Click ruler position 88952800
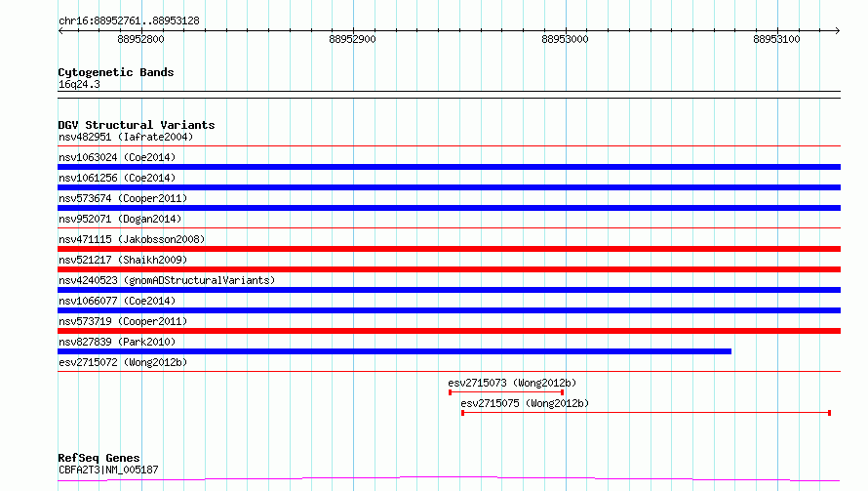This screenshot has width=868, height=491. click(x=140, y=39)
